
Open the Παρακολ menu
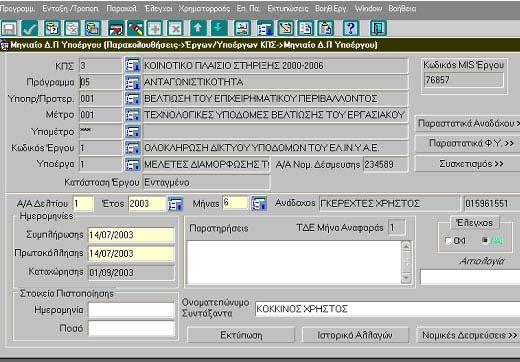[x=121, y=9]
